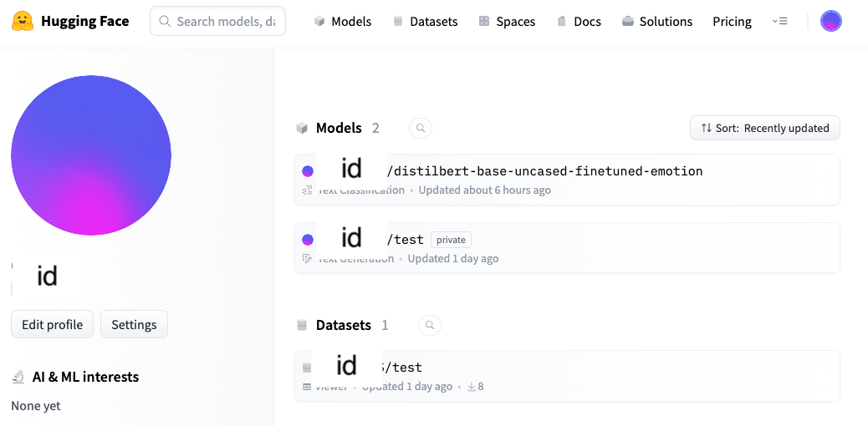Open the Sort: Recently updated dropdown
Screen dimensions: 868x426
click(x=765, y=128)
